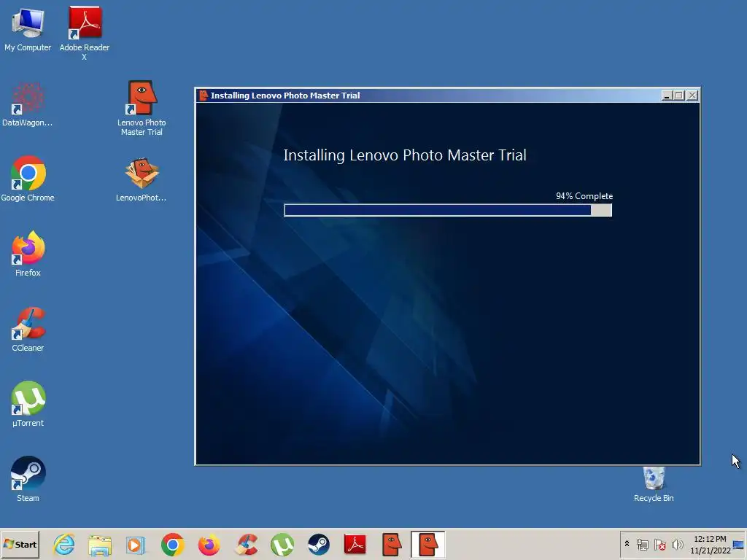Click the Installing Lenovo Photo Master Trial heading
This screenshot has height=560, width=747.
404,155
